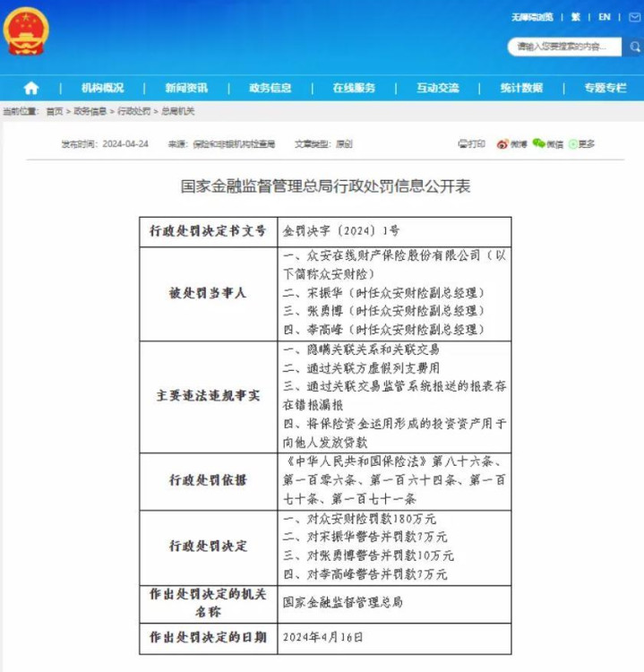The image size is (644, 672).
Task: Open the 新闻资讯 menu
Action: (186, 89)
